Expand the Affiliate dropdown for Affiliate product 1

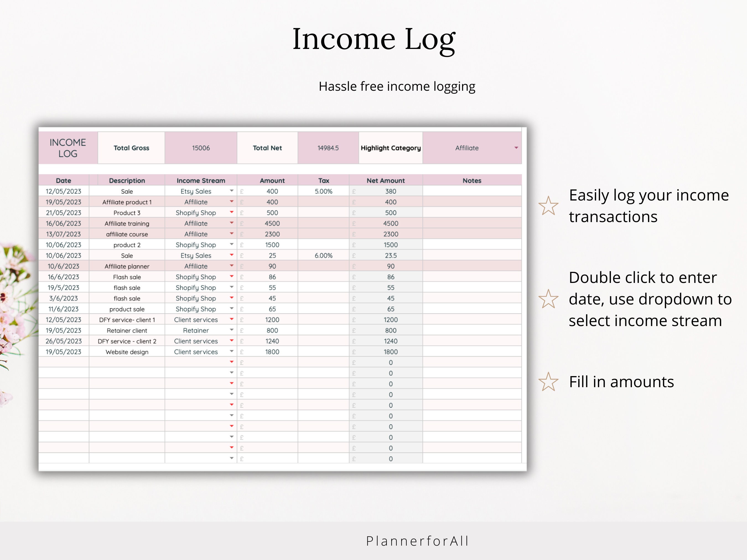point(232,202)
